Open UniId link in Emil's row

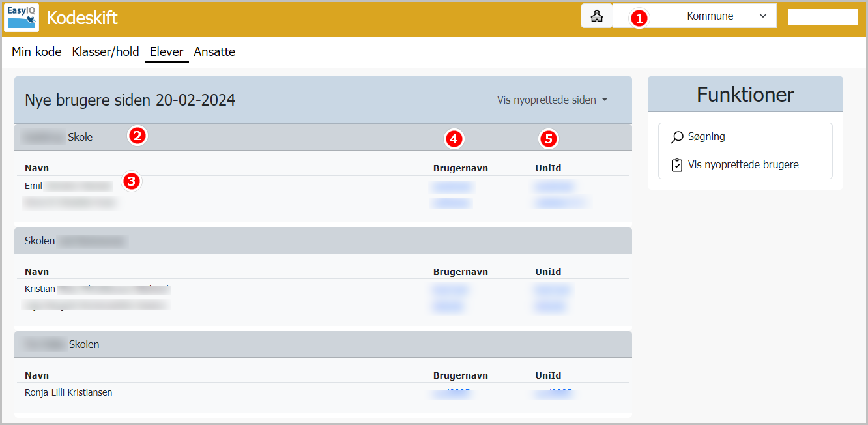tap(554, 187)
